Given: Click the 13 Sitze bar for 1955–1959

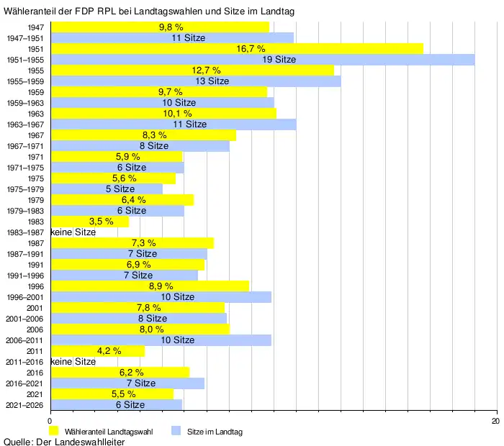Looking at the screenshot, I should (x=195, y=81).
